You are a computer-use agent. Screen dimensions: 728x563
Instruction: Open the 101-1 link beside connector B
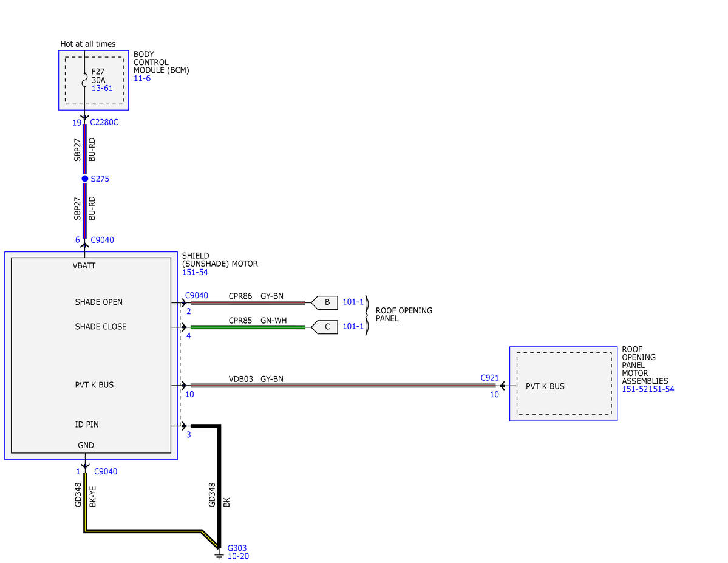[353, 302]
